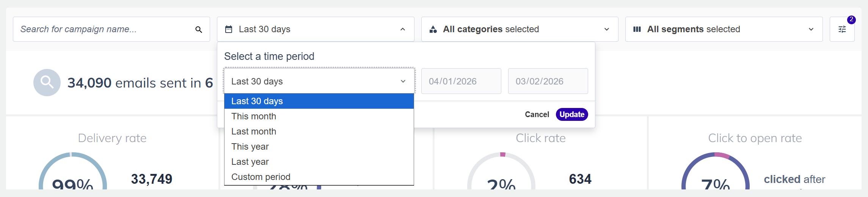868x197 pixels.
Task: Click the search magnifier icon in campaign field
Action: pos(198,30)
